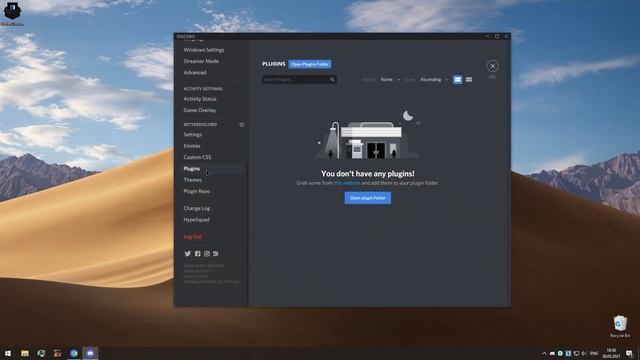The height and width of the screenshot is (360, 640).
Task: Click the Search Plugins field
Action: click(300, 80)
